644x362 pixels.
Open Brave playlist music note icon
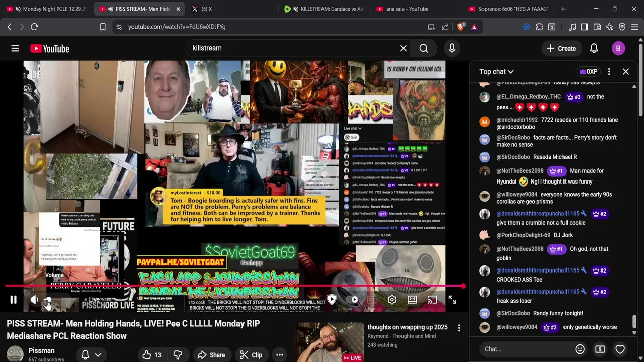pyautogui.click(x=572, y=27)
